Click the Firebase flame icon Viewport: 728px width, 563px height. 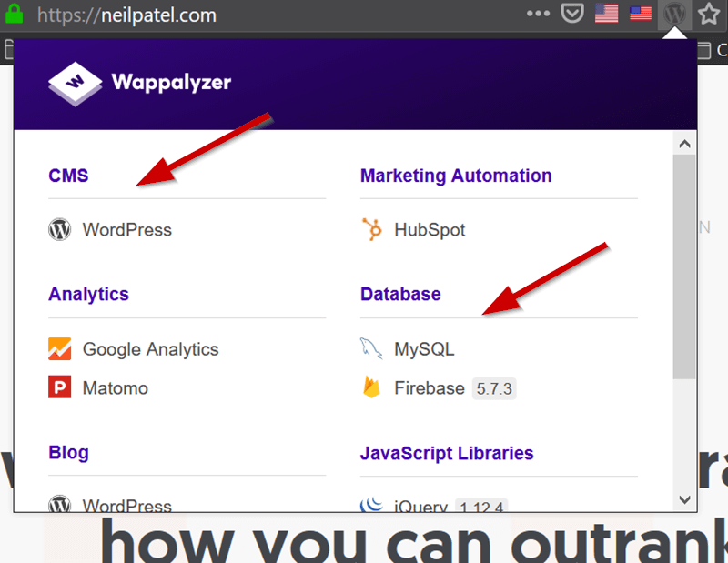point(371,387)
